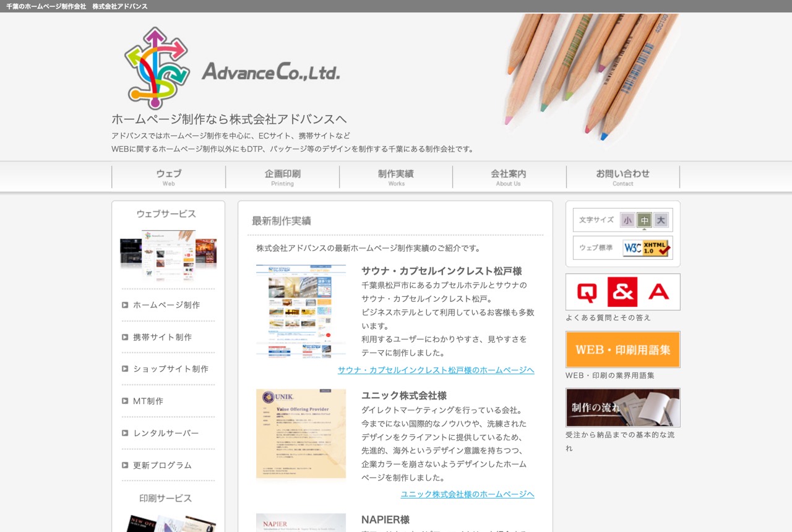
Task: Click arrow bullet beside レンタルサーバー
Action: pyautogui.click(x=125, y=433)
